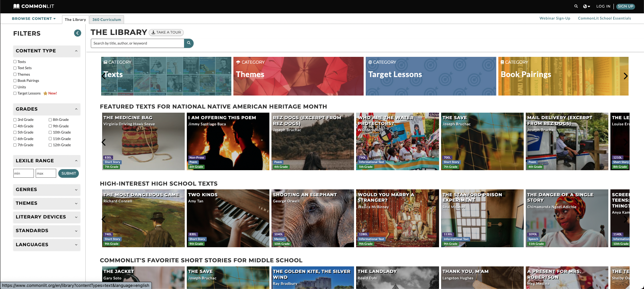644x289 pixels.
Task: Collapse the Content Type filter section
Action: [x=47, y=51]
